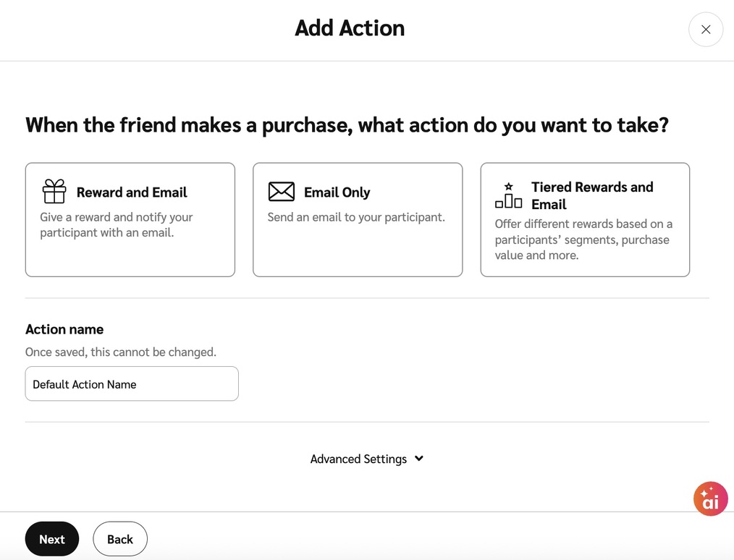This screenshot has height=560, width=734.
Task: Click the 'Offer different rewards' description text
Action: (x=583, y=239)
